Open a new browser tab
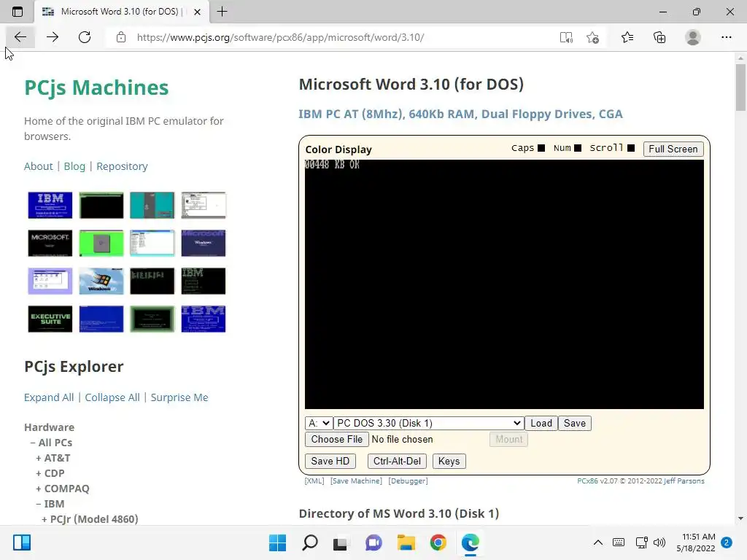 coord(222,12)
